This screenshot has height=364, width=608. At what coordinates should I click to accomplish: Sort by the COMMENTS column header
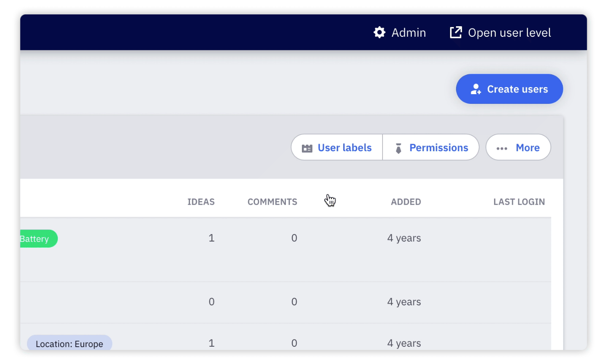point(272,202)
